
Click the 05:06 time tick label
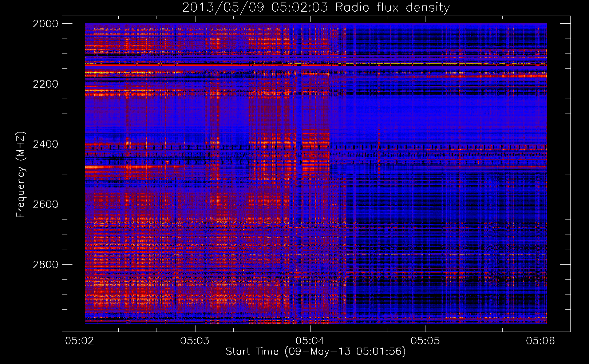click(x=540, y=341)
